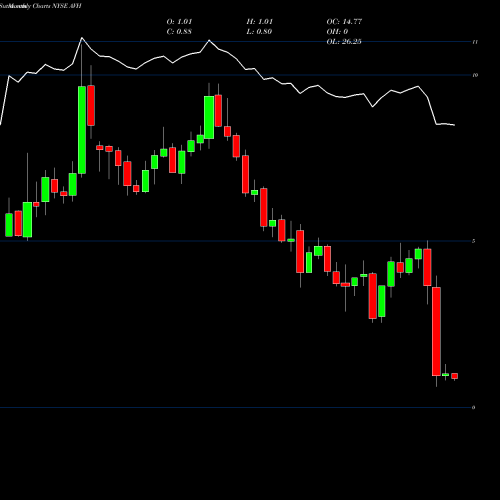
Task: Click the 'OL: 26.25' reading
Action: (x=344, y=42)
